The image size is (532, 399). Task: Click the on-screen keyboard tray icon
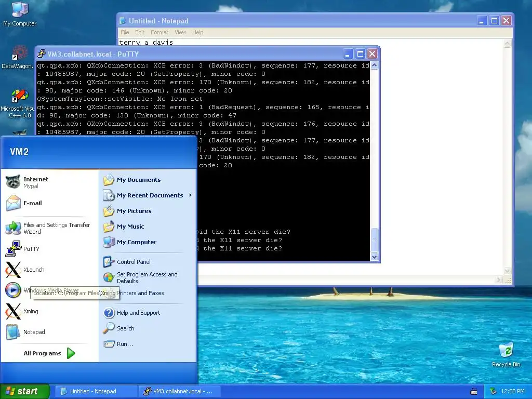[474, 392]
